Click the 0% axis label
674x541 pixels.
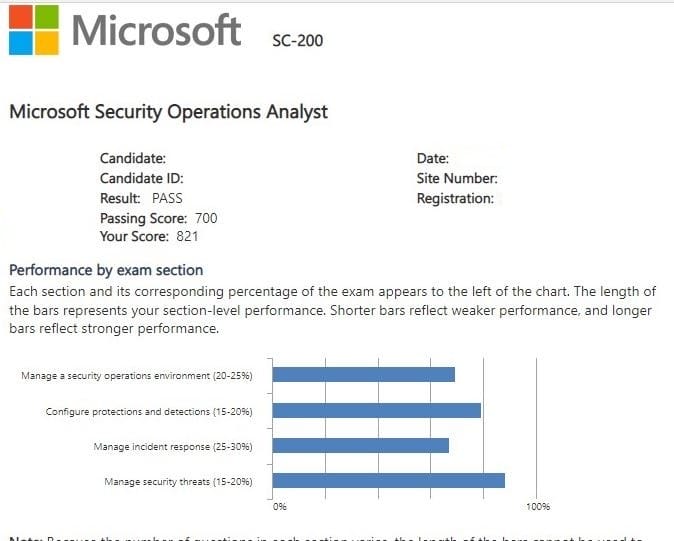(280, 507)
